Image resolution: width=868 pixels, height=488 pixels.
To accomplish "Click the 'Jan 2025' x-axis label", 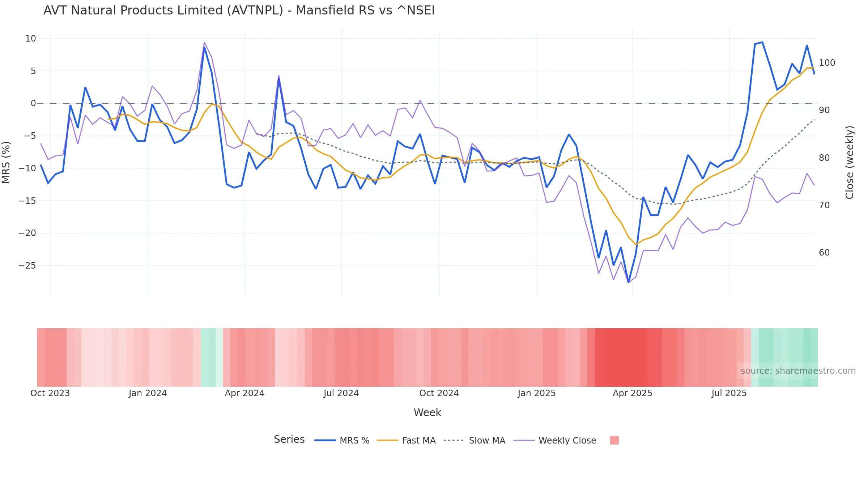I will pos(537,393).
